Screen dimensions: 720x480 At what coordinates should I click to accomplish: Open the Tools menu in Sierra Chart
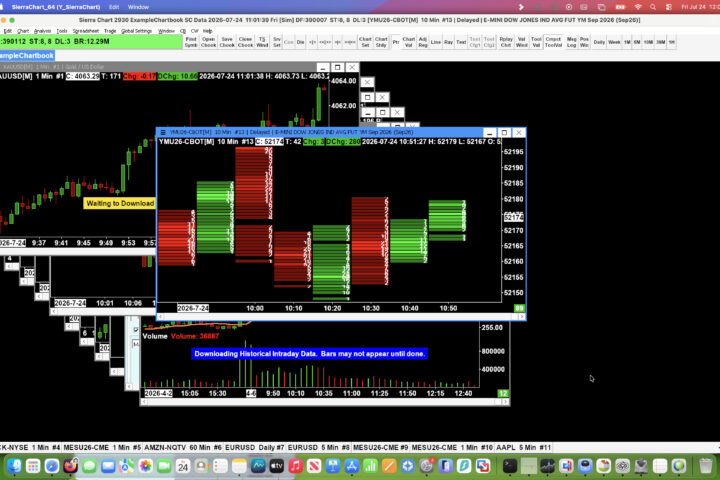(62, 31)
